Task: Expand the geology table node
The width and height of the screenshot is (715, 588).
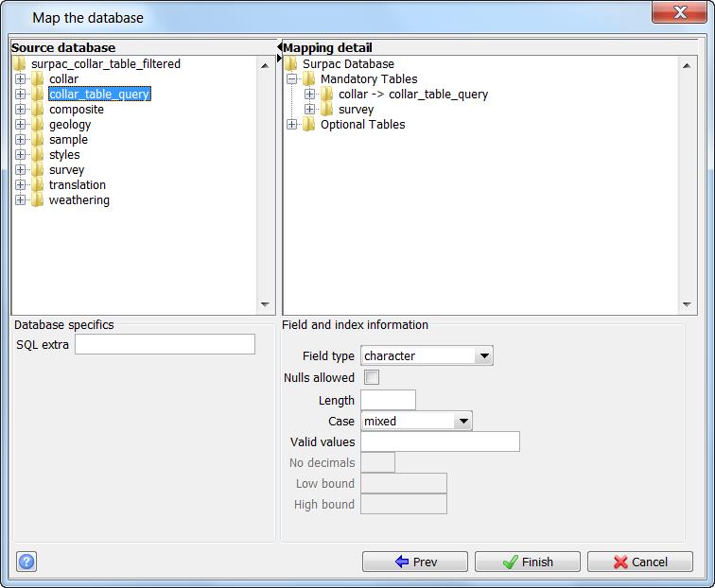Action: click(x=20, y=125)
